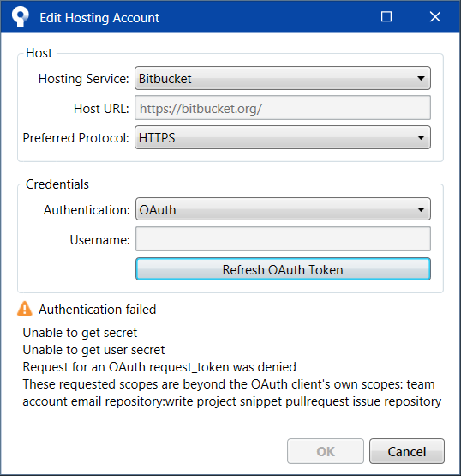Click the "Credentials" group heading
461x476 pixels.
57,184
